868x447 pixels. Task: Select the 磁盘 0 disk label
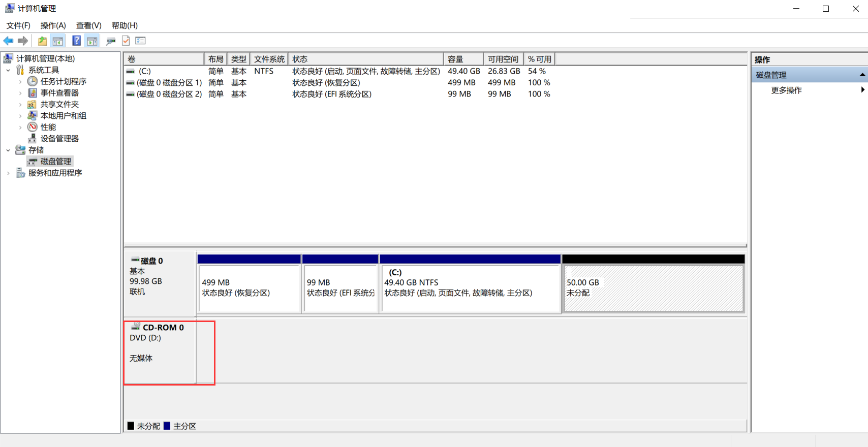pyautogui.click(x=160, y=283)
